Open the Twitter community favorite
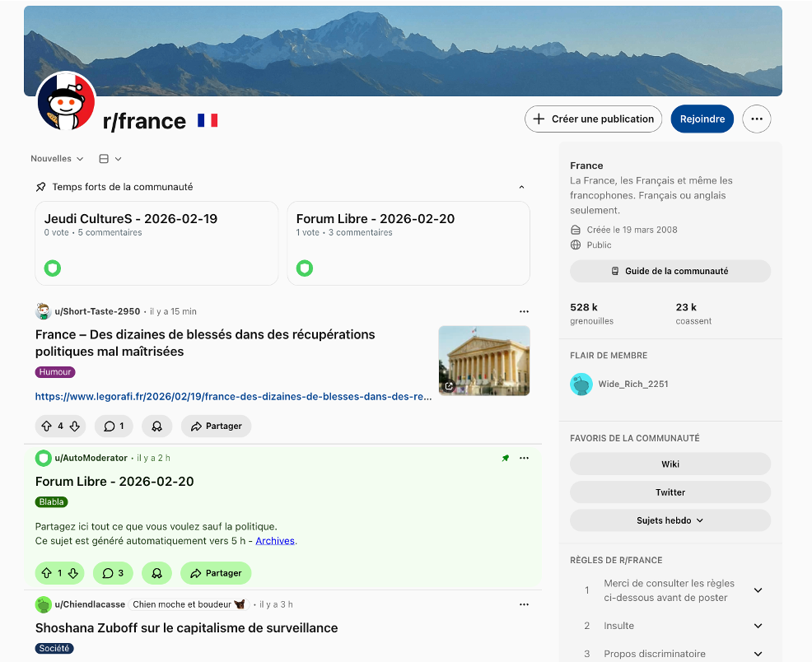The image size is (812, 662). pos(670,492)
